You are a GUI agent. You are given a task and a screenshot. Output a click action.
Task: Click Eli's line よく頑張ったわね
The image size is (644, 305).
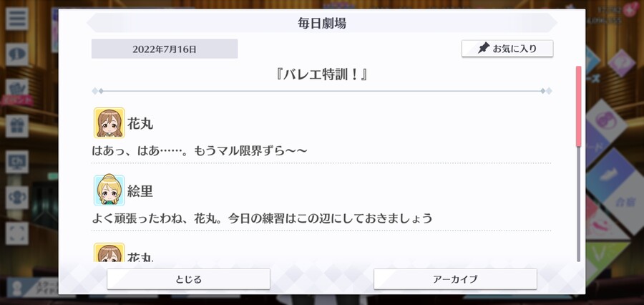(x=262, y=218)
